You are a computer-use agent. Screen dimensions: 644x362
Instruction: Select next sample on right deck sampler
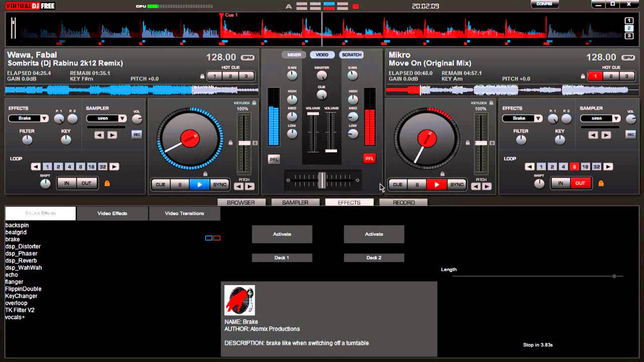[x=606, y=135]
